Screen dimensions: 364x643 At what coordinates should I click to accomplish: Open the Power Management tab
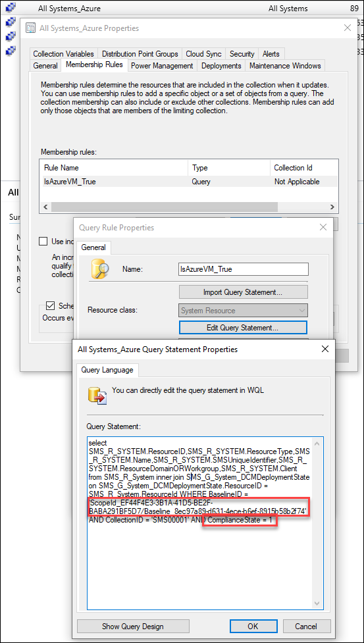162,66
